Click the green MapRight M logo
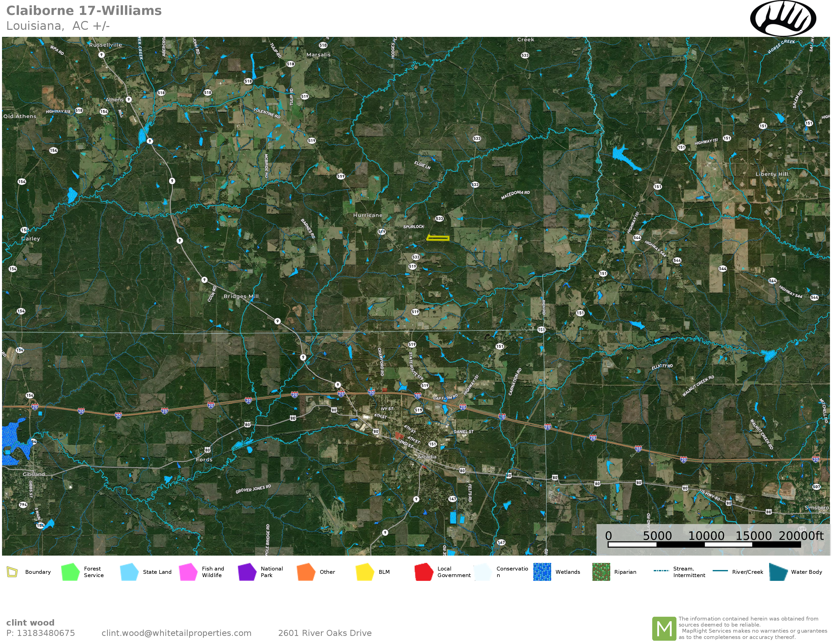This screenshot has height=644, width=833. pos(664,628)
